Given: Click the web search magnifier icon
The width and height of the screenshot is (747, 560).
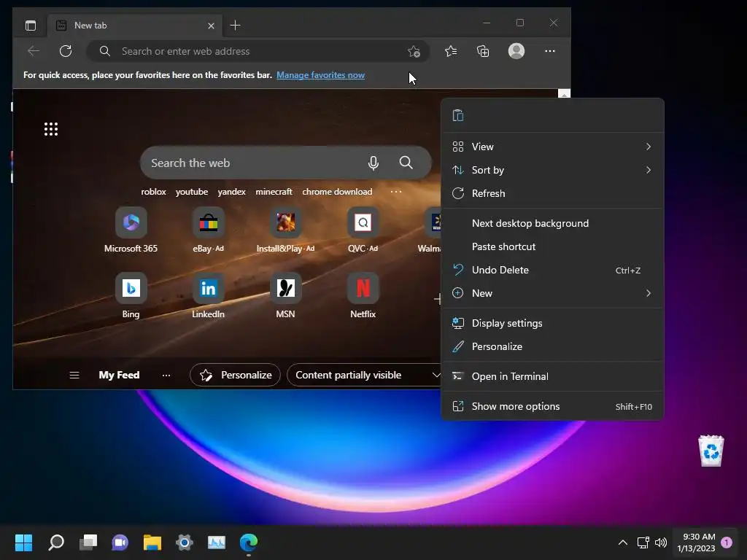Looking at the screenshot, I should (x=406, y=163).
